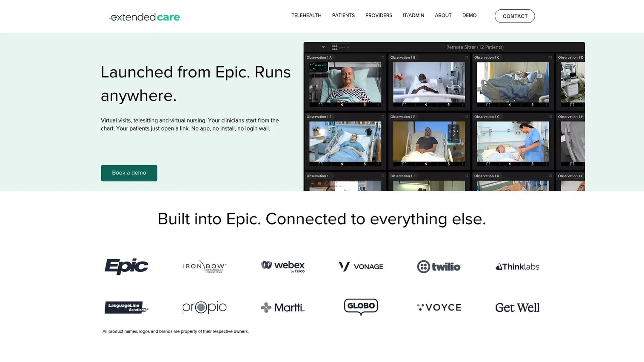Image resolution: width=644 pixels, height=362 pixels.
Task: Click the CONTACT button
Action: (x=515, y=16)
